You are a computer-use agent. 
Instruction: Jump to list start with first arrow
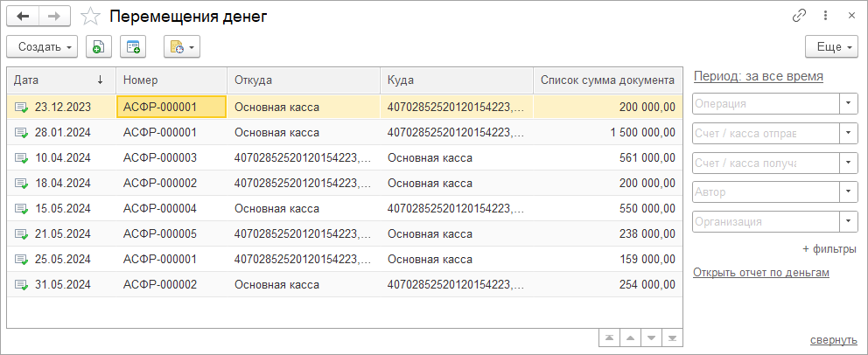(x=608, y=338)
